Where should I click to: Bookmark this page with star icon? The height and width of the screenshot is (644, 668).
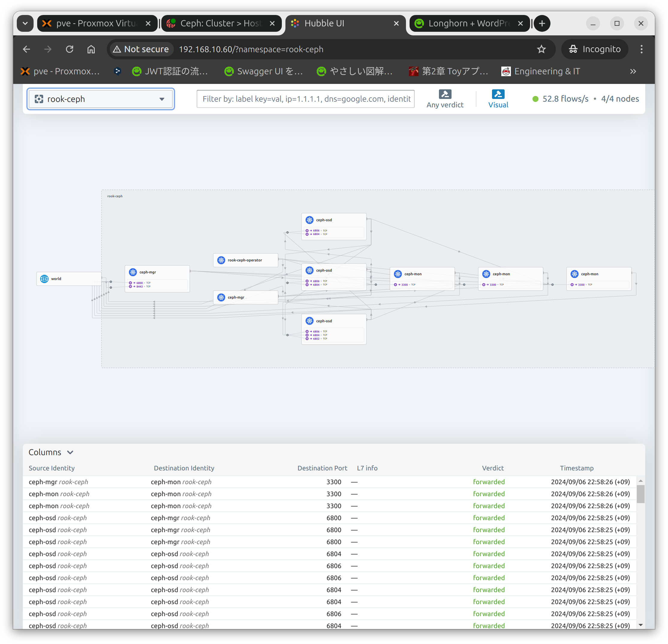pos(541,49)
